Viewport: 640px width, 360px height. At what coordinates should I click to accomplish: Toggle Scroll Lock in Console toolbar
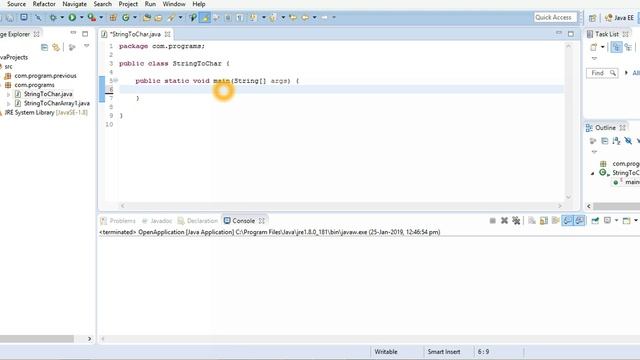(x=544, y=221)
